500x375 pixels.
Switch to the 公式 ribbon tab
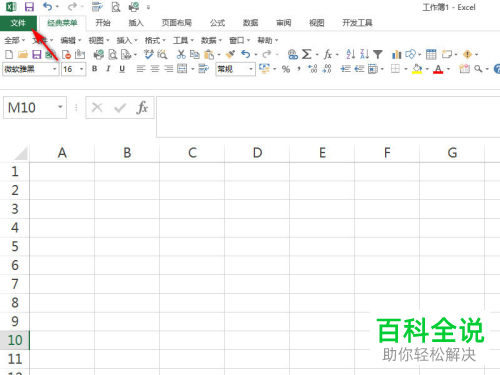coord(217,23)
